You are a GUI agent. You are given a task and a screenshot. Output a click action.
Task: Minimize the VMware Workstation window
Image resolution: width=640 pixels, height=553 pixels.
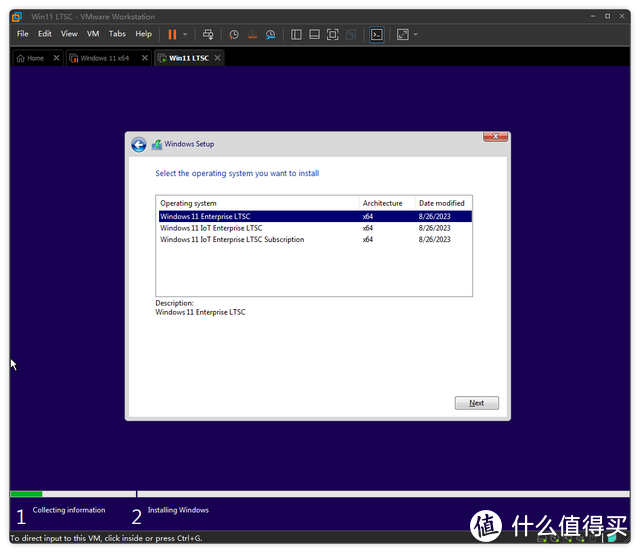[593, 16]
